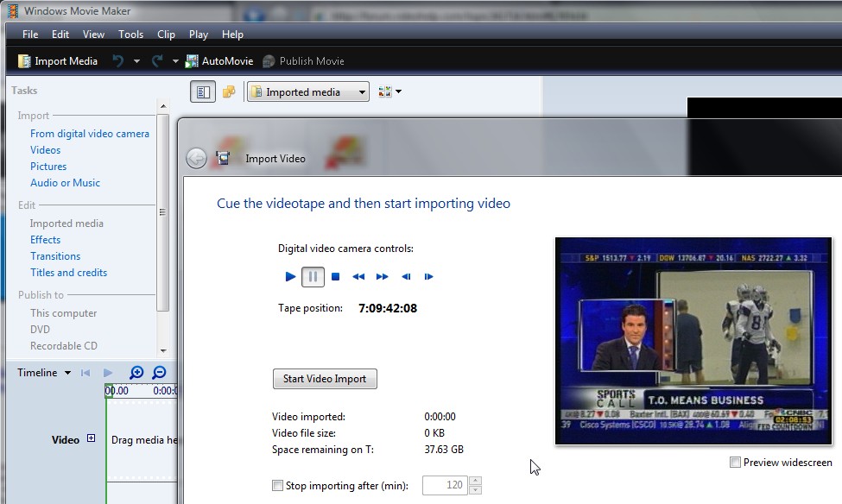Open the Help menu
The width and height of the screenshot is (842, 504).
232,35
